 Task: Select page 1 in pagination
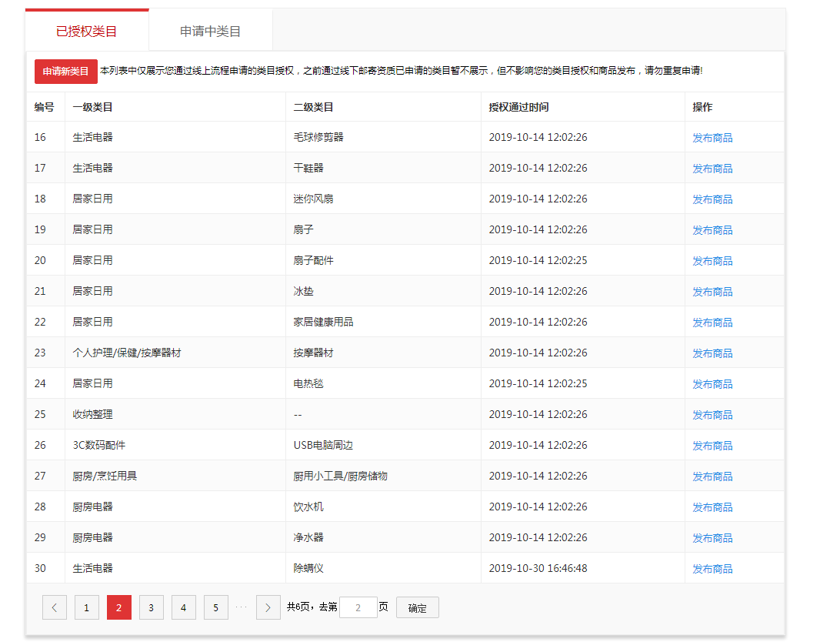(86, 607)
